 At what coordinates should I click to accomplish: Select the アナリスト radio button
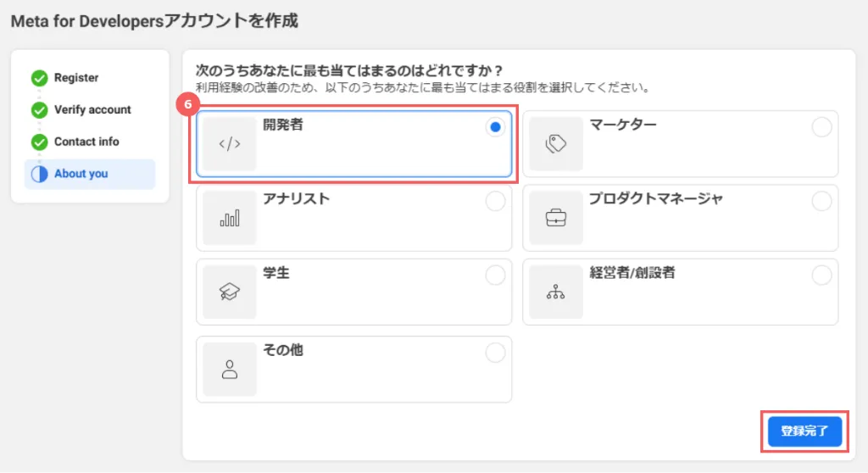pyautogui.click(x=495, y=202)
